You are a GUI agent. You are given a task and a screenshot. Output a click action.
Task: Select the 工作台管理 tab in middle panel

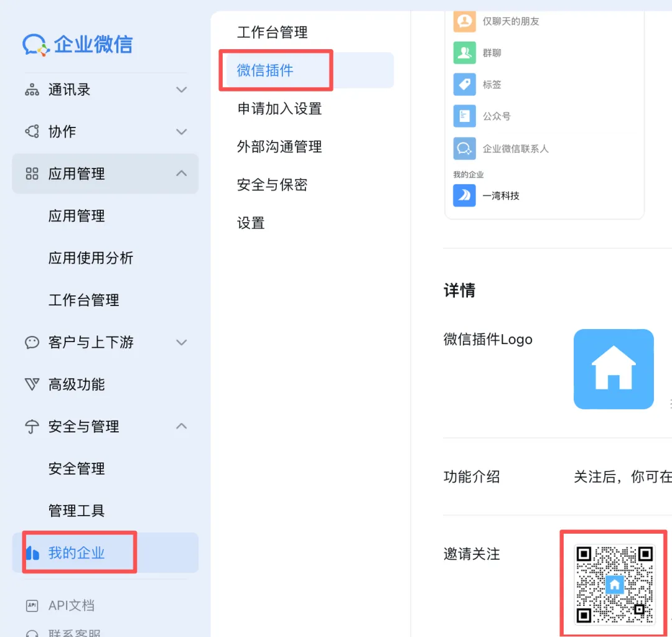[273, 32]
